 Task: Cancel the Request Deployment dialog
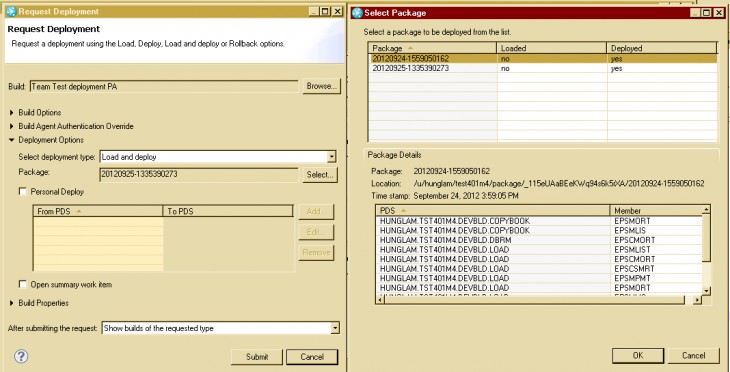click(312, 357)
